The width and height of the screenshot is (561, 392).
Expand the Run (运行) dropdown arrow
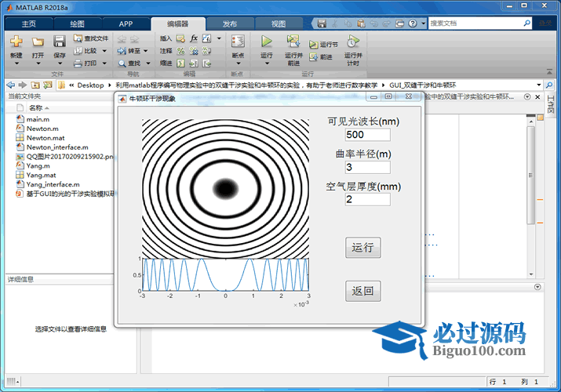click(267, 64)
